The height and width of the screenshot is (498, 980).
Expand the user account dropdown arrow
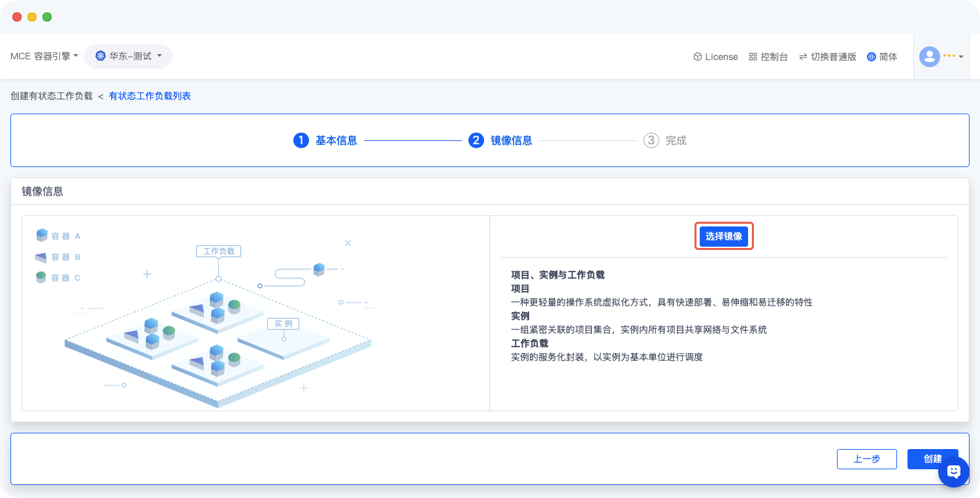pyautogui.click(x=960, y=57)
